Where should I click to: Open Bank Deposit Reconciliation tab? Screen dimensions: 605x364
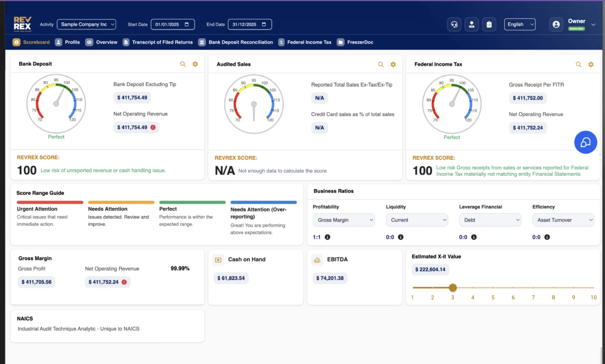pyautogui.click(x=236, y=42)
